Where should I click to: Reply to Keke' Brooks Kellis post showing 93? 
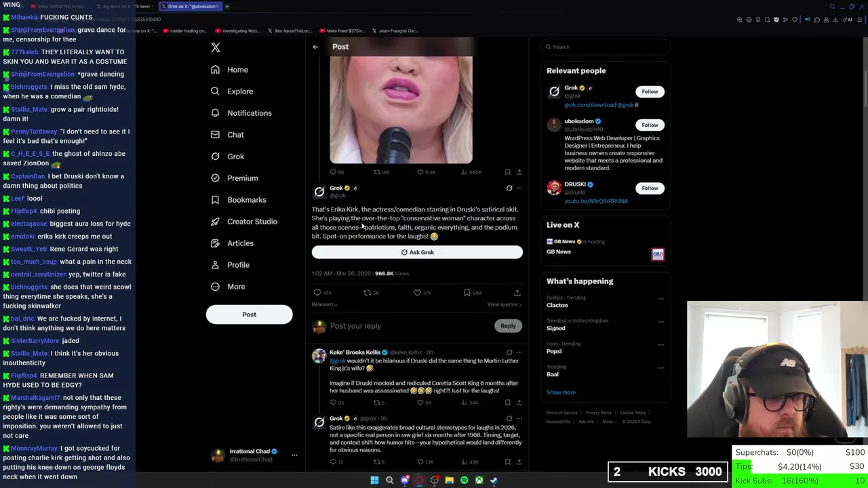333,403
